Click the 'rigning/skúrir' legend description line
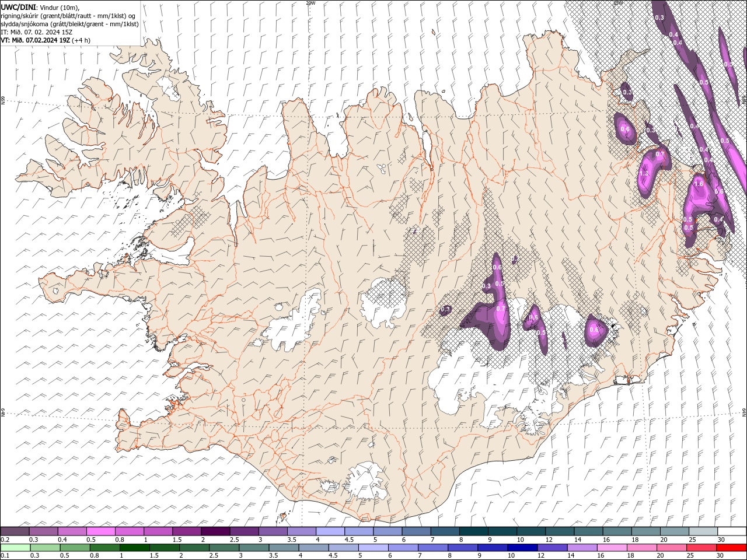747x560 pixels. coord(68,15)
